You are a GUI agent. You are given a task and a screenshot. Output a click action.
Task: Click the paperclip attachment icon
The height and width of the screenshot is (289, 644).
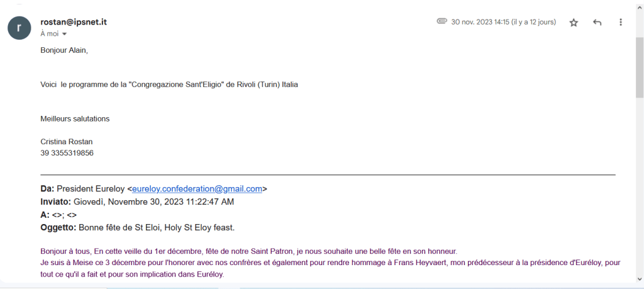click(x=441, y=21)
